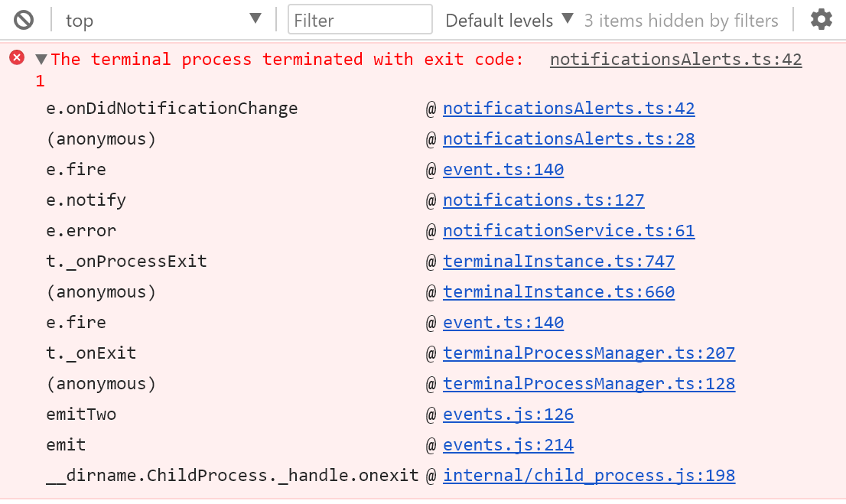Viewport: 846px width, 504px height.
Task: Clear the console messages
Action: [23, 20]
